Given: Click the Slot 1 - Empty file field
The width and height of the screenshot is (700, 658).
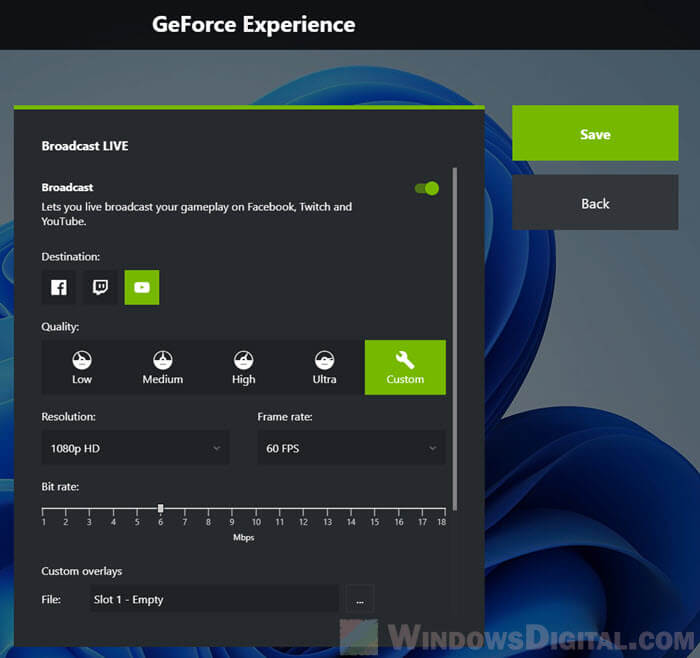Looking at the screenshot, I should [214, 599].
